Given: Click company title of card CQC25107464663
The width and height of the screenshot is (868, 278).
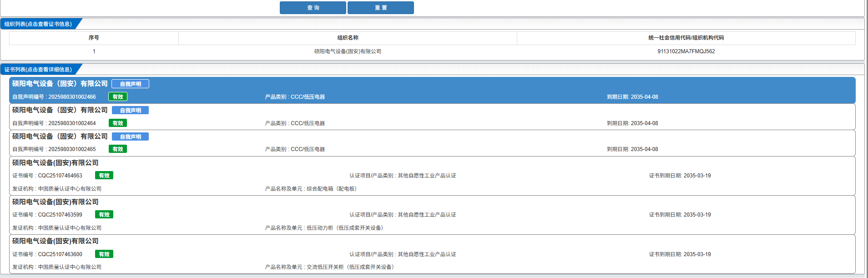Looking at the screenshot, I should tap(56, 163).
